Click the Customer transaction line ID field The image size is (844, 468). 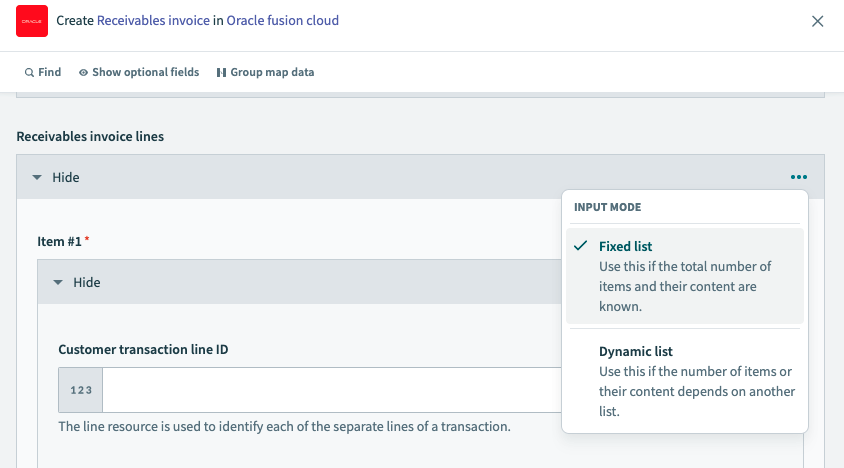click(x=330, y=390)
